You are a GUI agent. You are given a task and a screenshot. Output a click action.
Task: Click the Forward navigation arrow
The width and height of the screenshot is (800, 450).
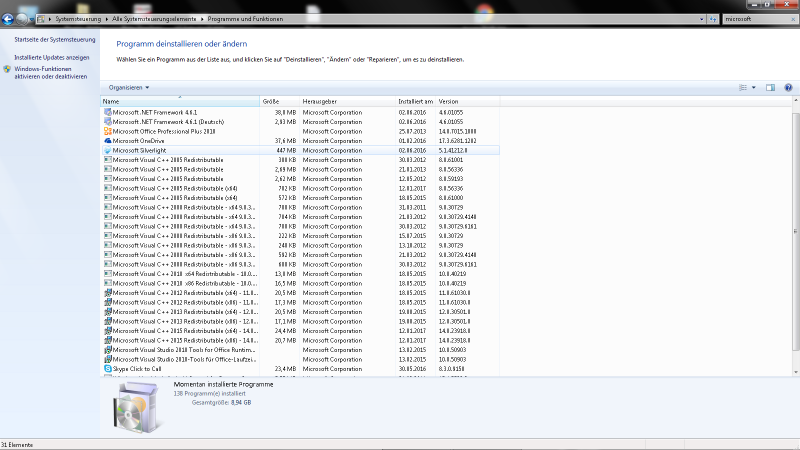tap(21, 19)
